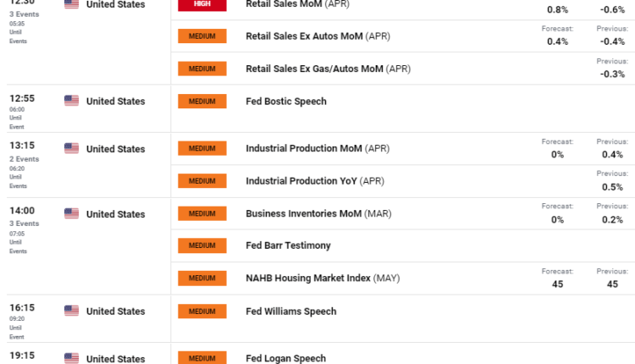
Task: Click the 13:15 time cell with 2 events
Action: point(22,146)
